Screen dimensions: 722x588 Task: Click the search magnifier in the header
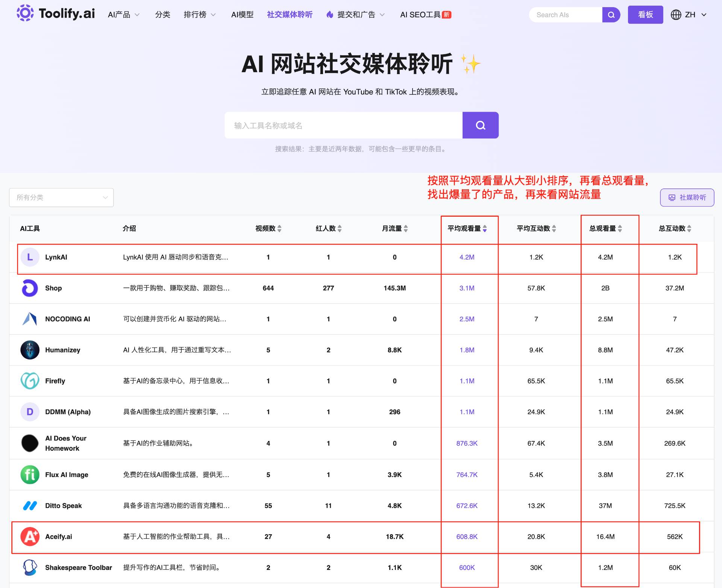point(611,15)
